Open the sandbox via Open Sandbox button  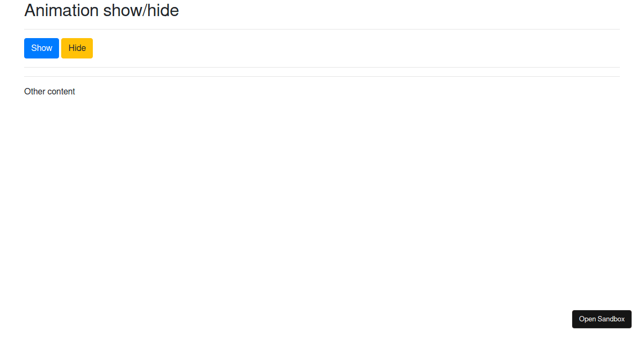click(x=602, y=319)
